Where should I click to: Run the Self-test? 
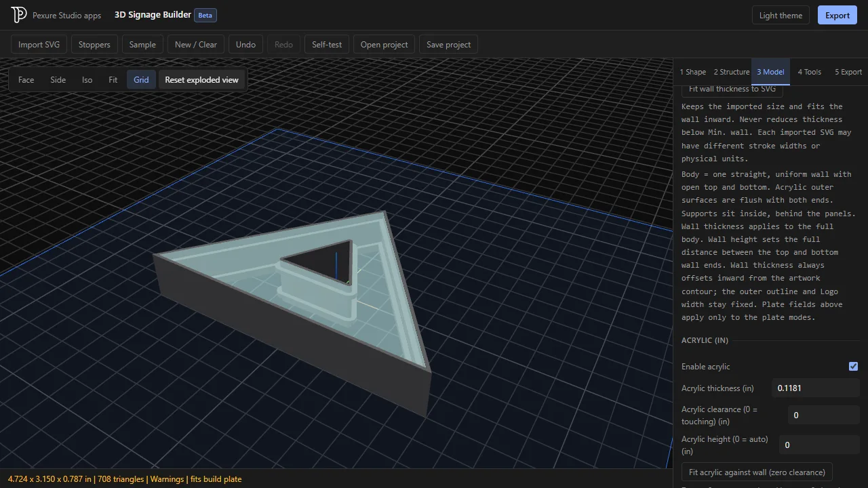pos(327,45)
